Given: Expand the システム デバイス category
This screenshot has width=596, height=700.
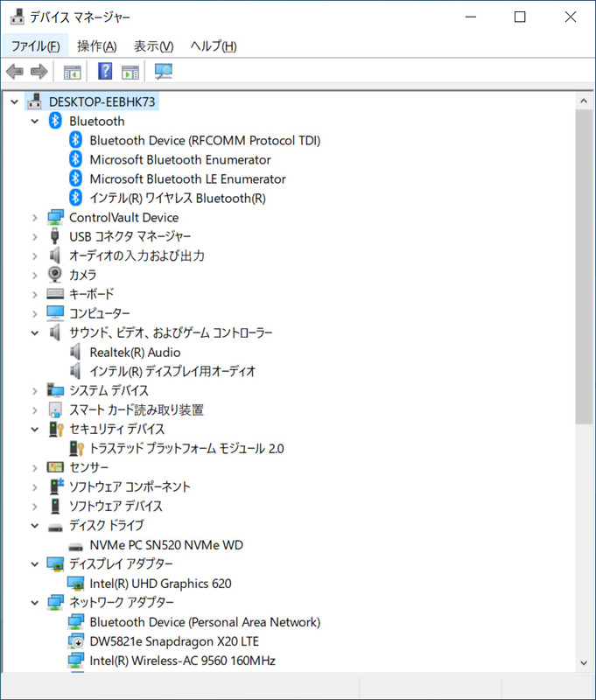Looking at the screenshot, I should [x=35, y=390].
